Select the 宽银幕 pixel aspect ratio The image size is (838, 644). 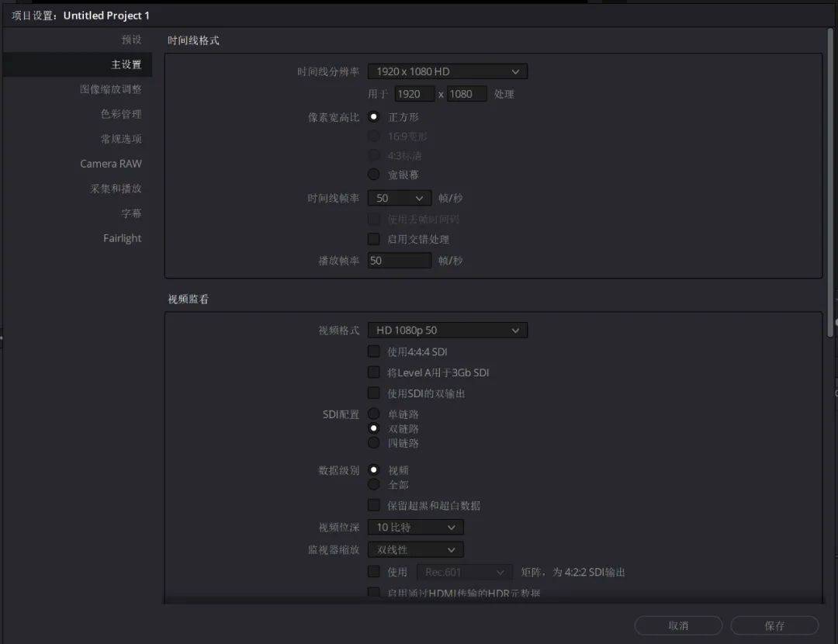click(373, 174)
